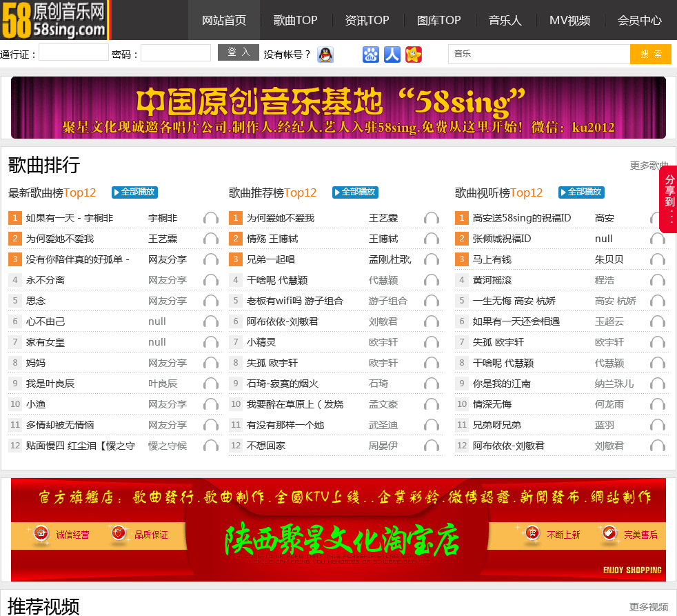Click headphone icon for 老板有wifi吗 游子组合
Viewport: 677px width, 616px height.
point(432,301)
